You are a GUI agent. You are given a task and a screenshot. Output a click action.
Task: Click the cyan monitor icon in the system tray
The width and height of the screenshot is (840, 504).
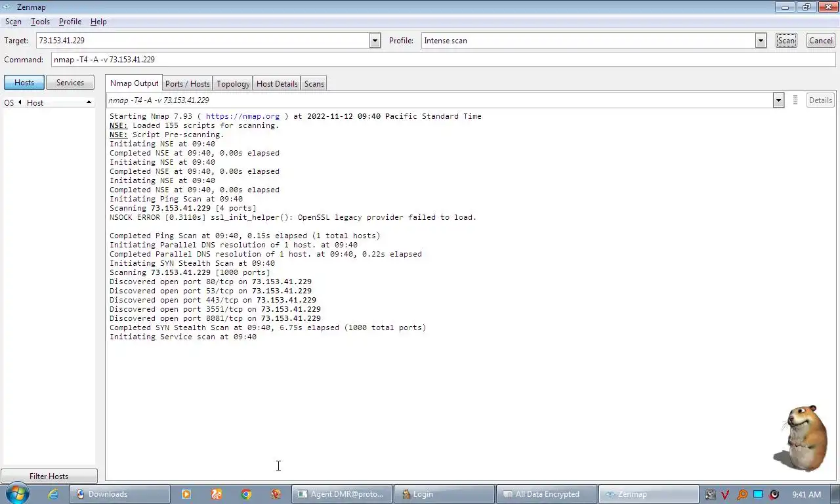pos(758,494)
